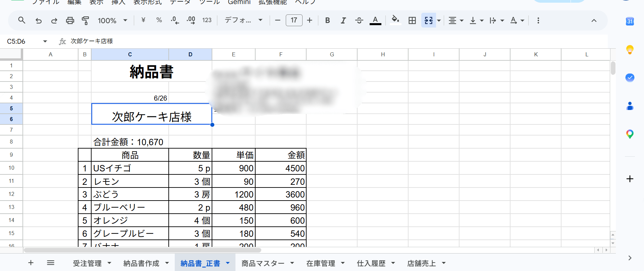Open the name box dropdown arrow
Viewport: 644px width, 271px height.
[45, 41]
